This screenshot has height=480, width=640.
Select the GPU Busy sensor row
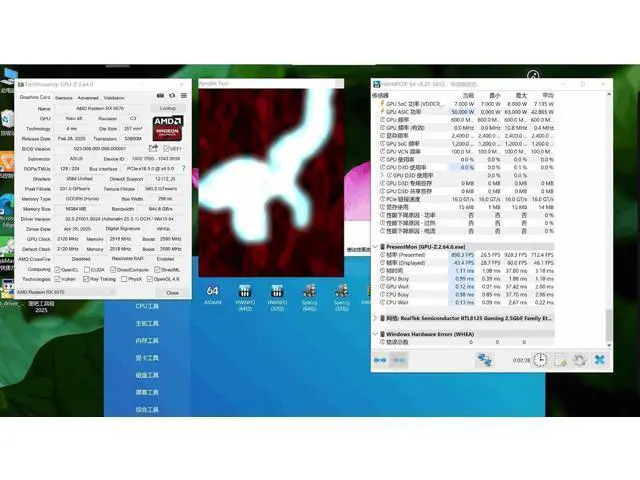click(467, 278)
